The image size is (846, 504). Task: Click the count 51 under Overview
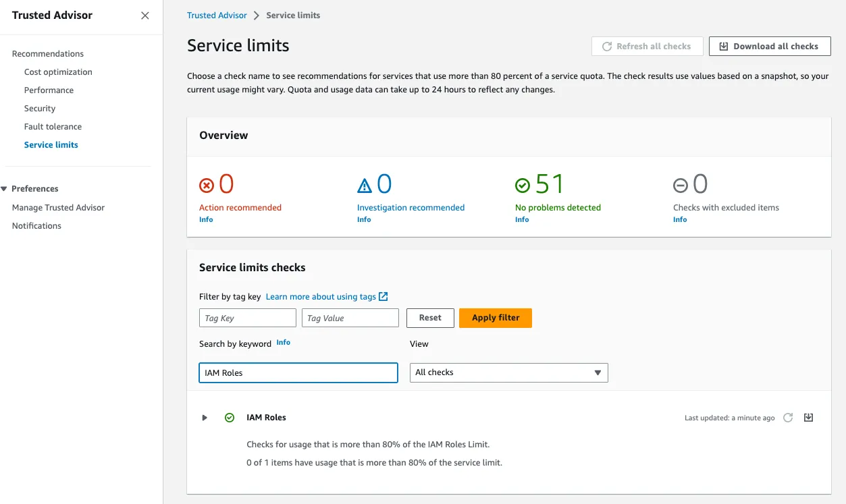(550, 184)
